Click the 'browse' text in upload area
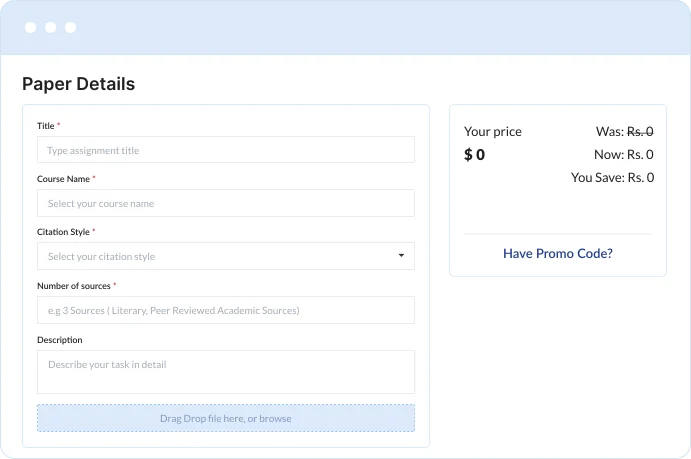Screen dimensions: 691x459 point(278,418)
